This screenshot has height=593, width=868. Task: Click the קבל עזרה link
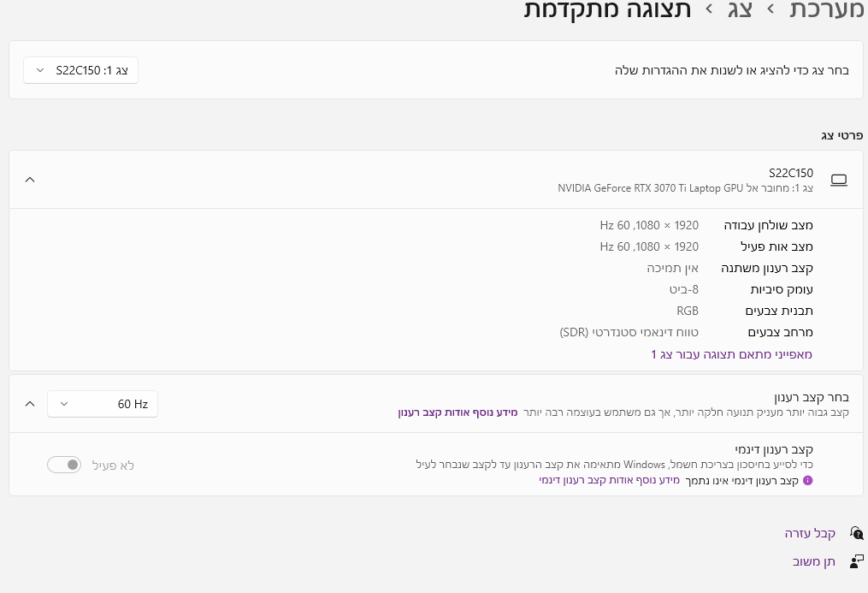[810, 533]
